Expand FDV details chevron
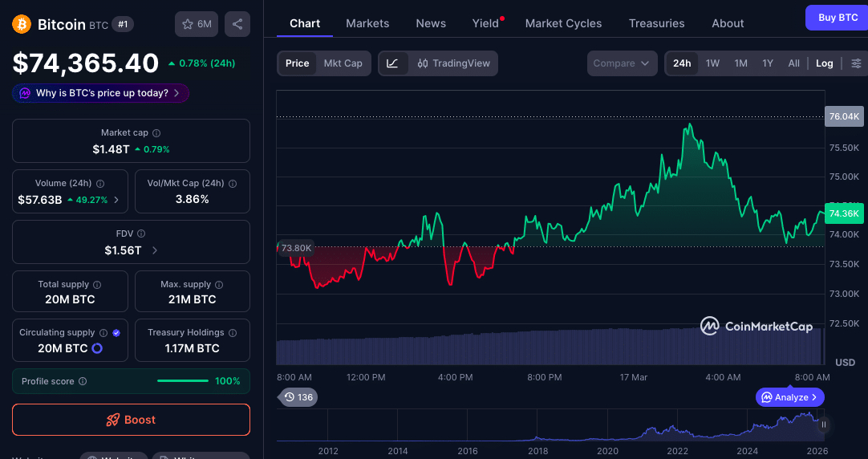The image size is (868, 459). tap(155, 250)
